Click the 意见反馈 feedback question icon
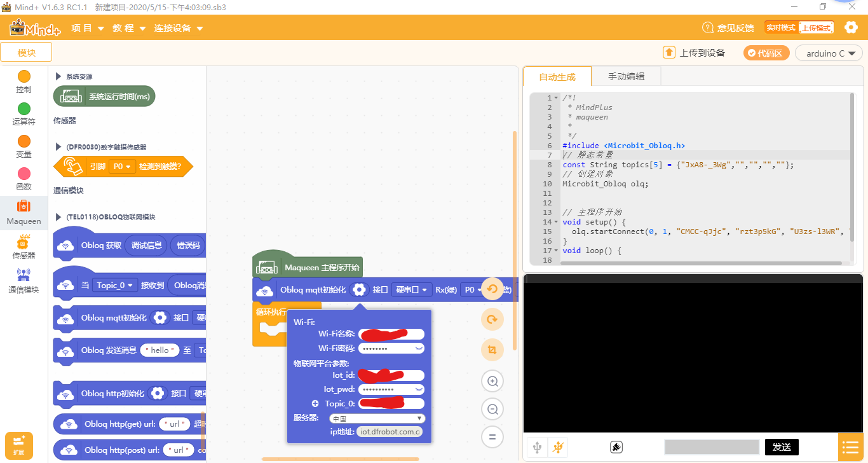 708,27
